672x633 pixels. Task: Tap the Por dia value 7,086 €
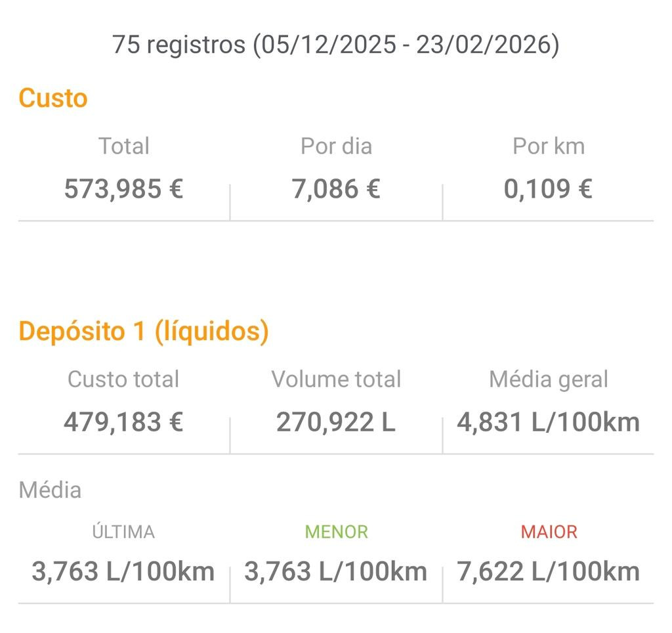point(336,188)
